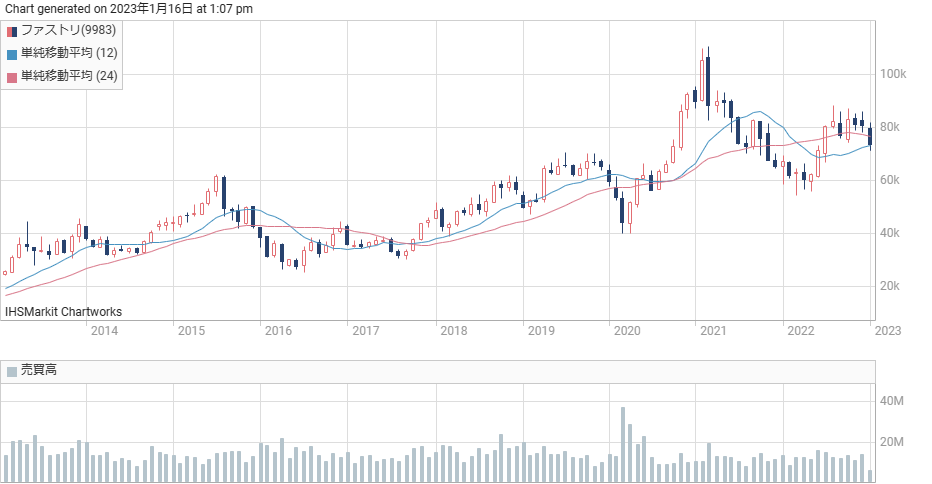Viewport: 932px width, 484px height.
Task: Click the 2019 x-axis year label
Action: (541, 331)
